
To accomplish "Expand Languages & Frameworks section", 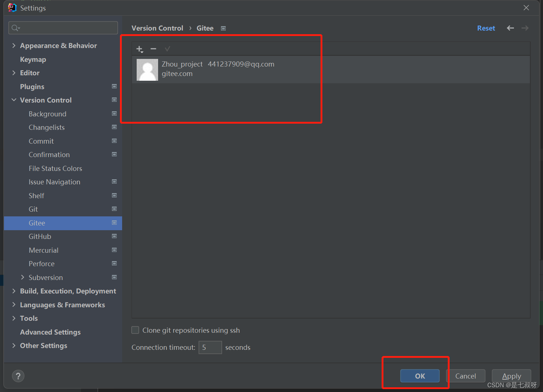I will click(x=14, y=304).
